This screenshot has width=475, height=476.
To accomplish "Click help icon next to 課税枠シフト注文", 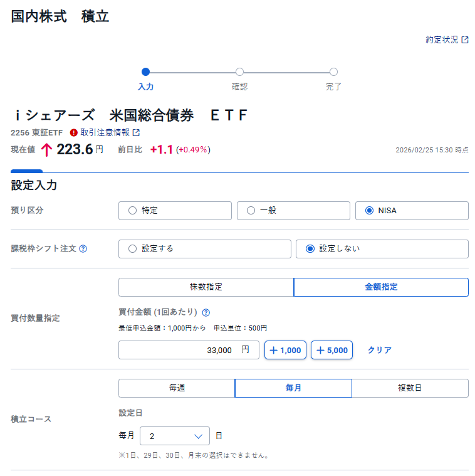I will click(83, 249).
